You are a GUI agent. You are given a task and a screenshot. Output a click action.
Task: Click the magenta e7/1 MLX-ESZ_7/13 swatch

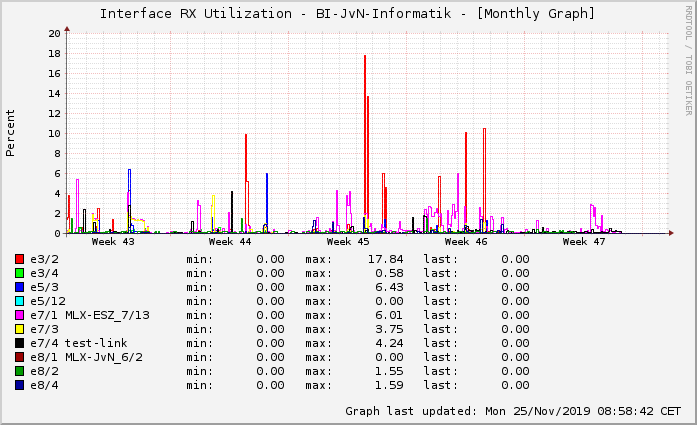[19, 315]
